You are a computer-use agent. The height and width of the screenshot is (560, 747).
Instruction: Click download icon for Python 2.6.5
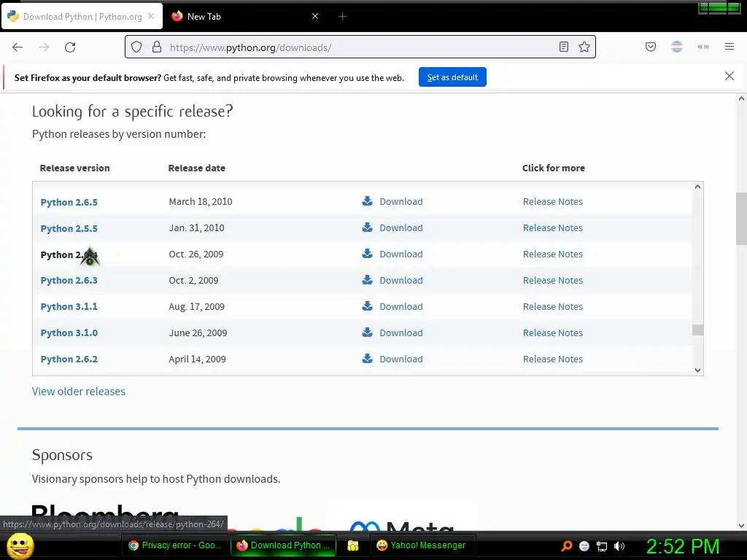coord(368,201)
